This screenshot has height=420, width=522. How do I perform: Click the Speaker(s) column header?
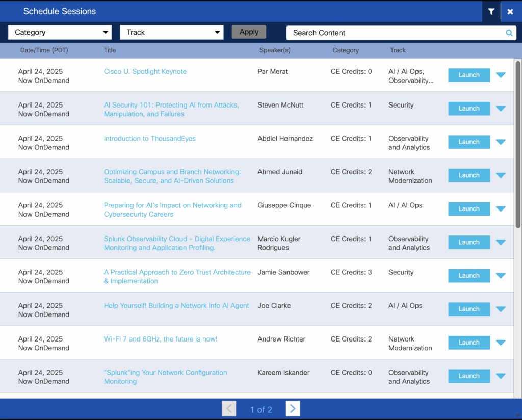pyautogui.click(x=275, y=50)
